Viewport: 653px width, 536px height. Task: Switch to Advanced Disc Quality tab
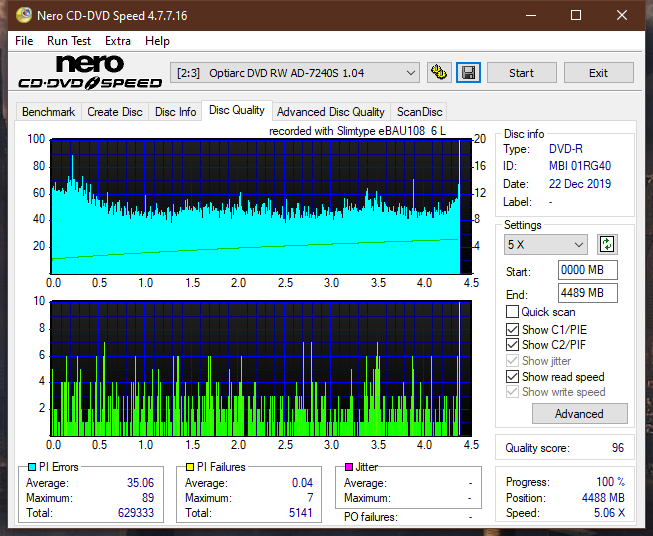pos(331,112)
